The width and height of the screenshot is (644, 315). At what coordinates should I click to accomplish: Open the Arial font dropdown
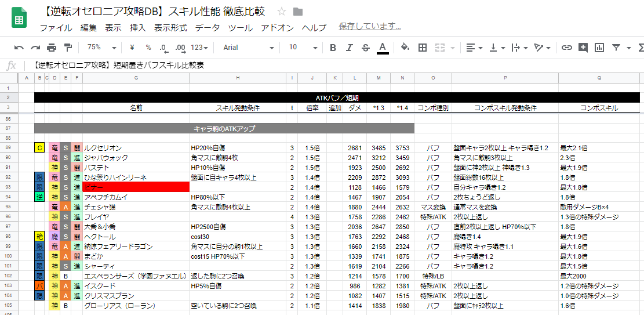click(249, 48)
